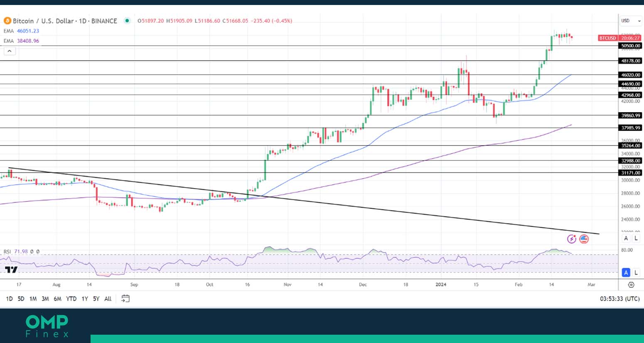Click the TradingView logo
This screenshot has height=343, width=644.
pos(11,269)
